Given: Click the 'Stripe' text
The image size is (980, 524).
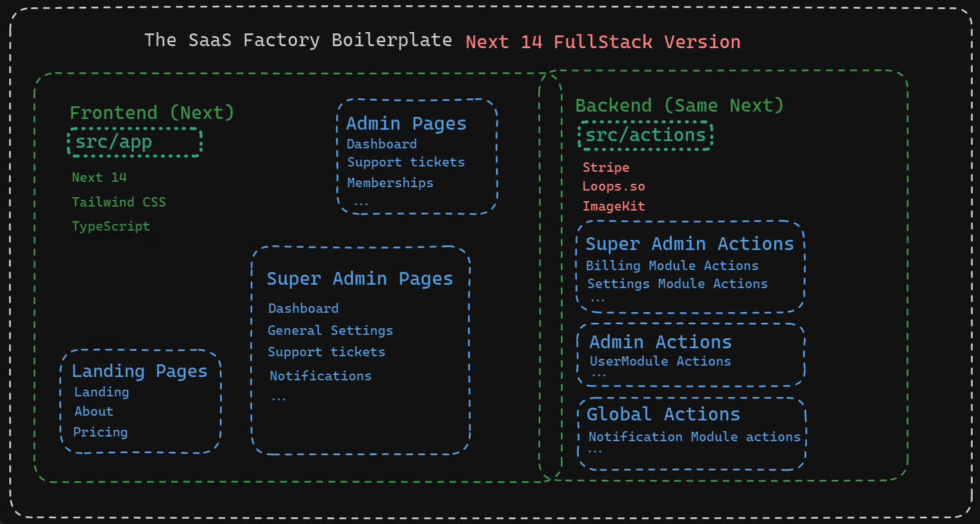Looking at the screenshot, I should [x=606, y=167].
